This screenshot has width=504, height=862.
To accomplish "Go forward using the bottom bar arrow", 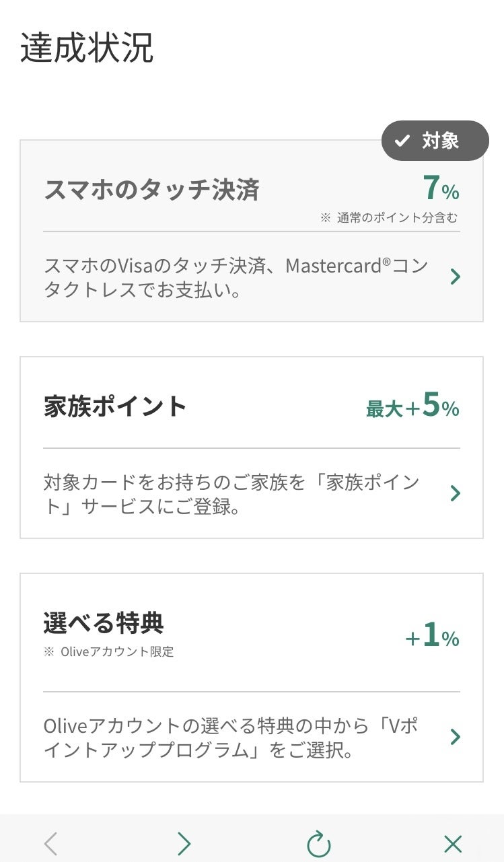I will click(184, 843).
